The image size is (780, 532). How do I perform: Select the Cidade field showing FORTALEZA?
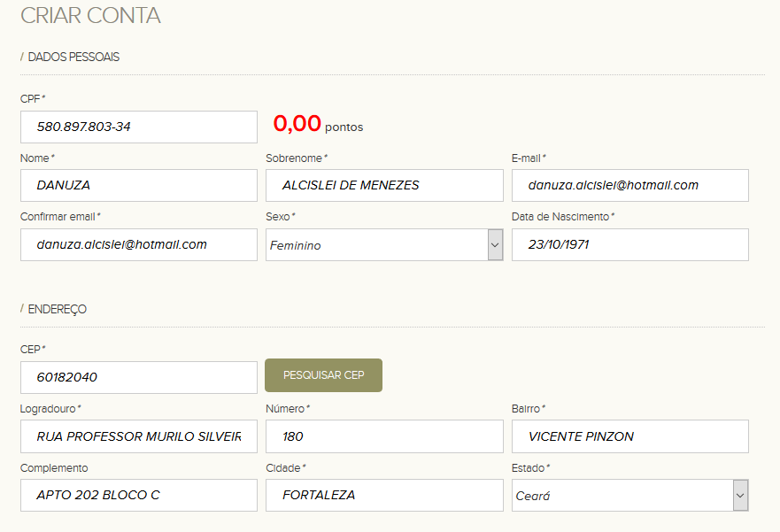pos(384,495)
